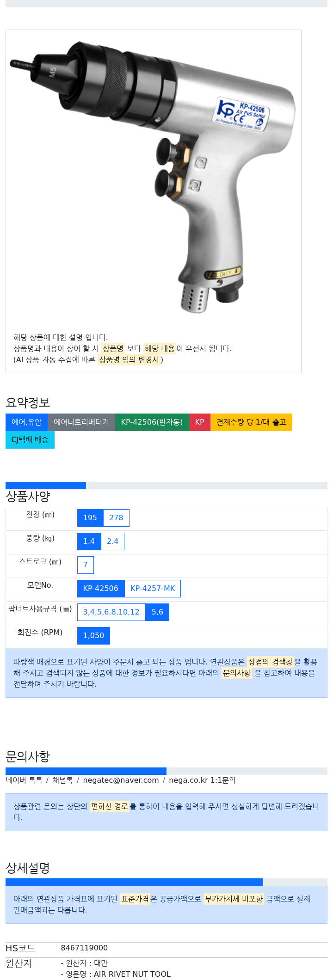Choose the 278 length option
Screen dimensions: 333x980
[116, 518]
